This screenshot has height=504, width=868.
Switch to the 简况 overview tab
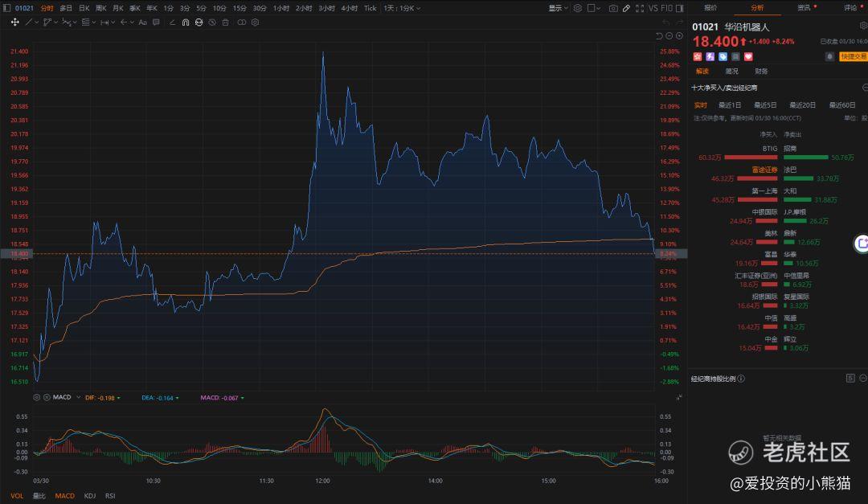pos(732,72)
